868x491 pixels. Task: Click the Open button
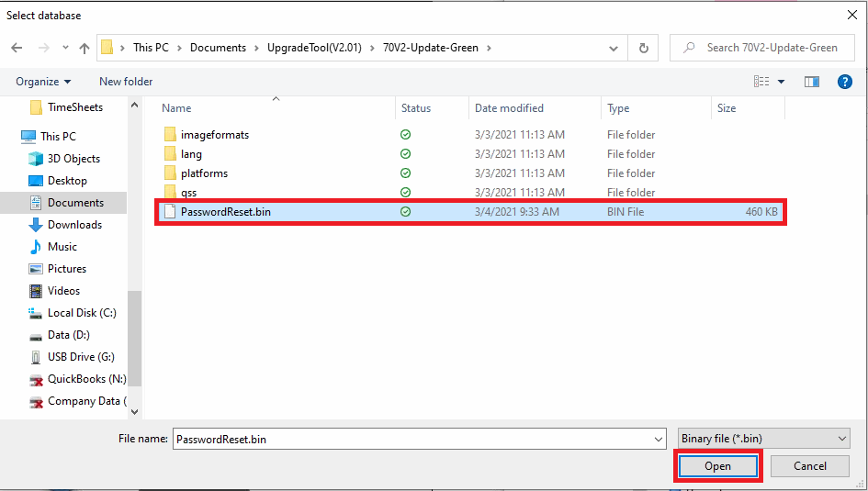(718, 466)
